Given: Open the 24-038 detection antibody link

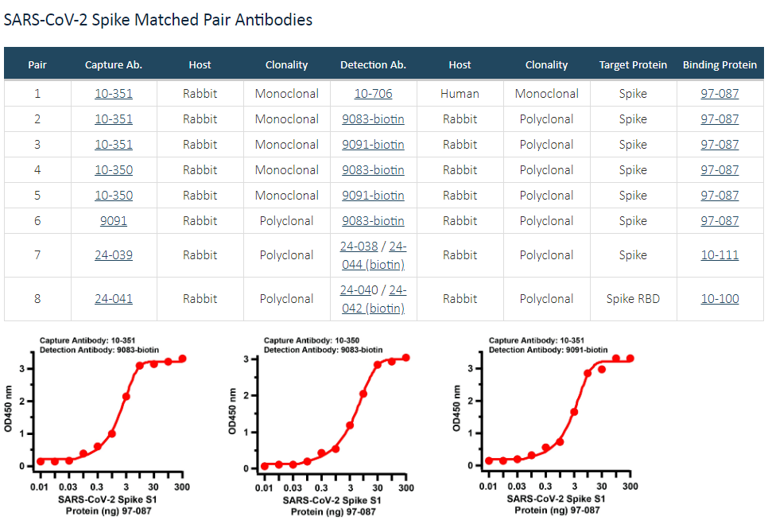Looking at the screenshot, I should click(356, 247).
